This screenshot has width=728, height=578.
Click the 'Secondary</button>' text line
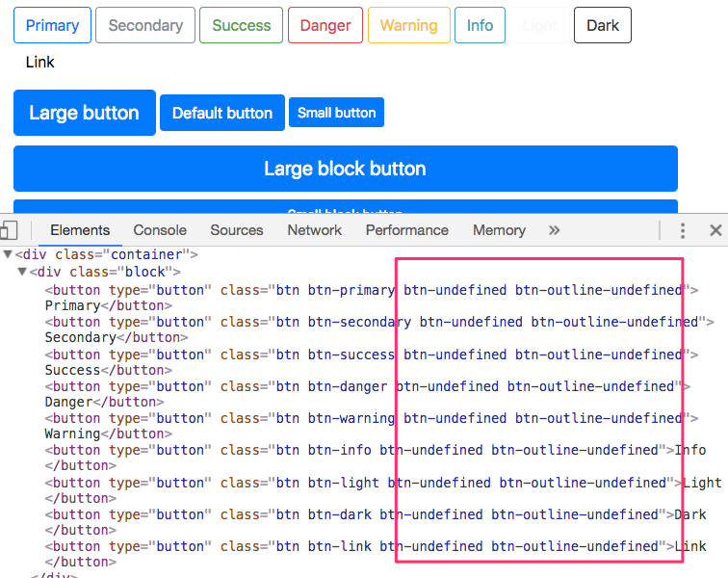click(117, 337)
